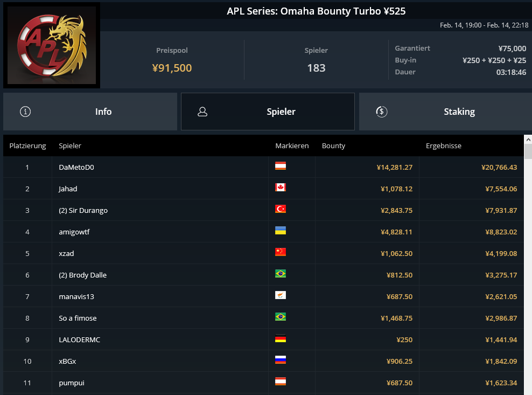The height and width of the screenshot is (395, 532).
Task: Click the Austria flag next to DaMetoD0
Action: (280, 166)
